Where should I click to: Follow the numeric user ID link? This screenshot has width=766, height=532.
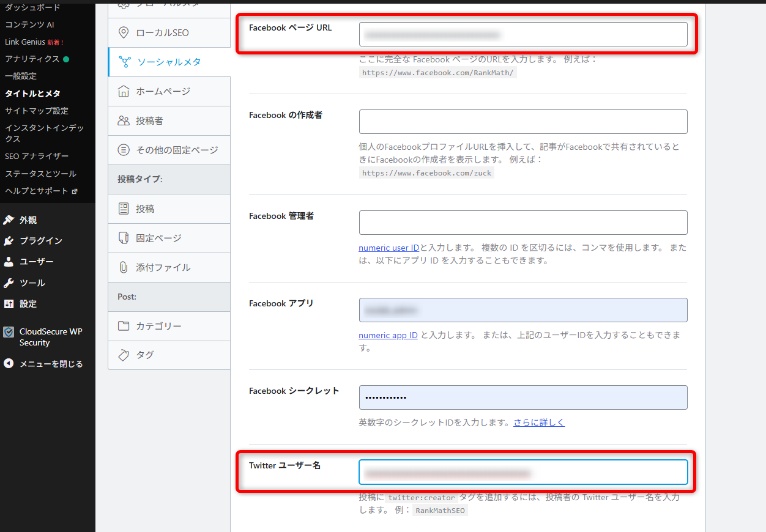(x=389, y=248)
